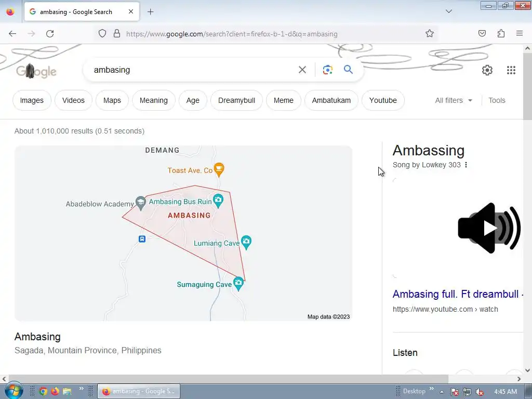The image size is (532, 399).
Task: Expand the quick launch overflow chevron
Action: pyautogui.click(x=82, y=388)
